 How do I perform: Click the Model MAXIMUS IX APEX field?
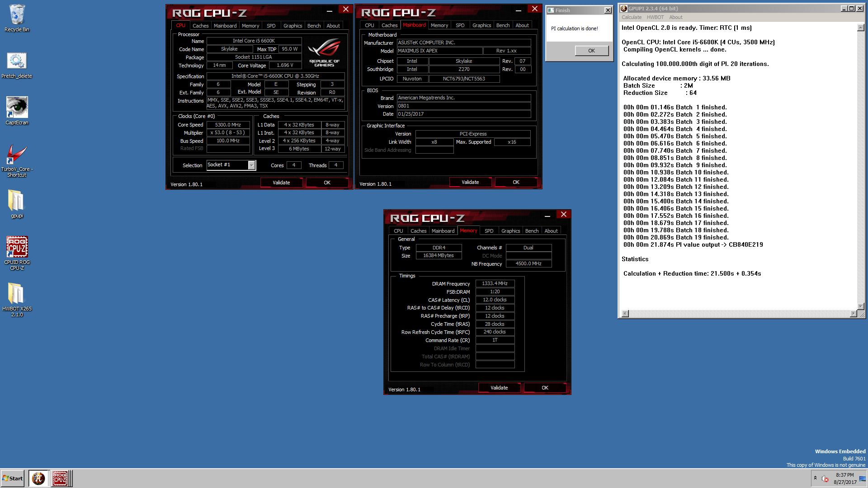pyautogui.click(x=439, y=51)
